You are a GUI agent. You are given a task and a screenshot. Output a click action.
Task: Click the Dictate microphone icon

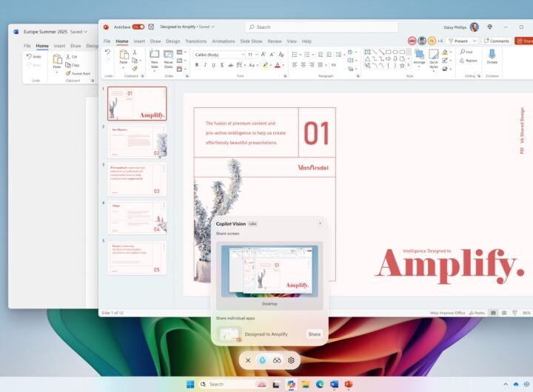[492, 55]
